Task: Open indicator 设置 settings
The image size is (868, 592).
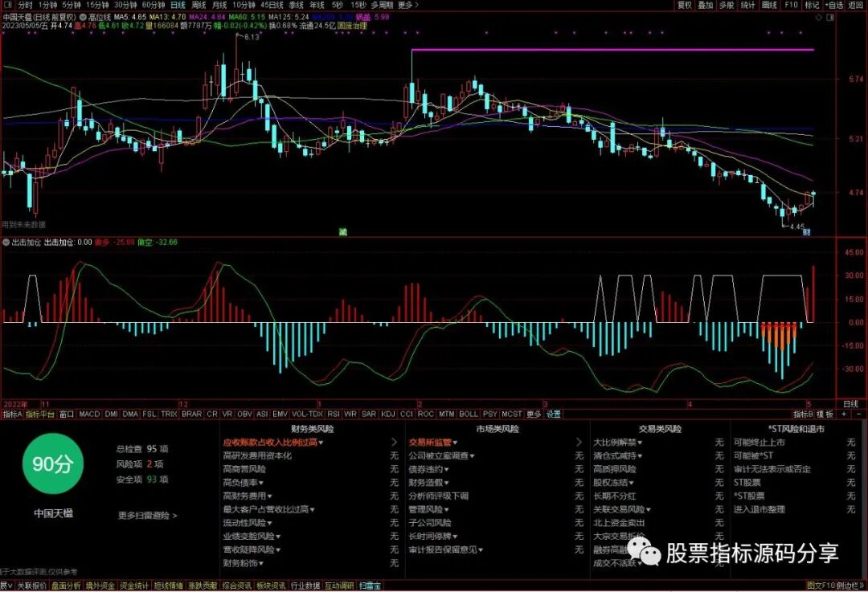Action: pyautogui.click(x=554, y=414)
